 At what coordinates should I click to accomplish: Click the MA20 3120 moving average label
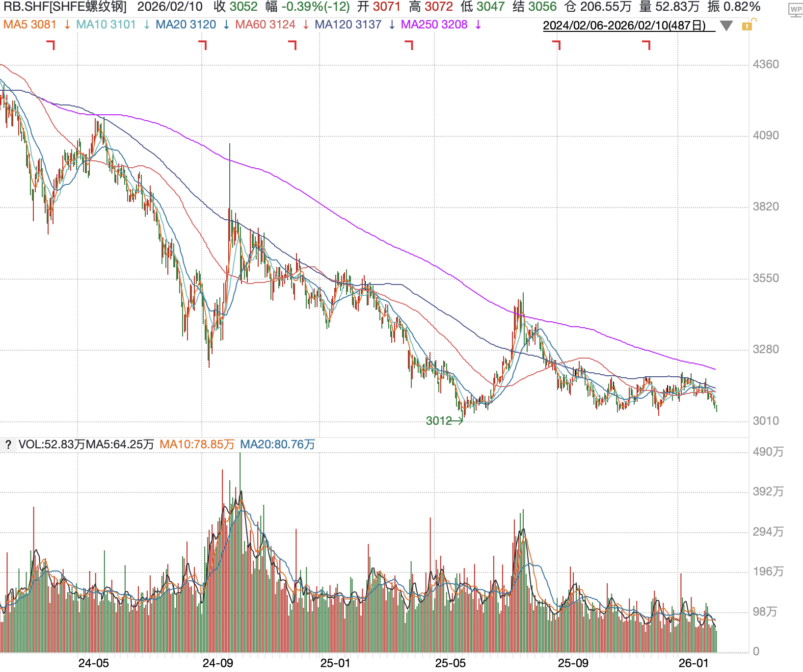[x=186, y=25]
